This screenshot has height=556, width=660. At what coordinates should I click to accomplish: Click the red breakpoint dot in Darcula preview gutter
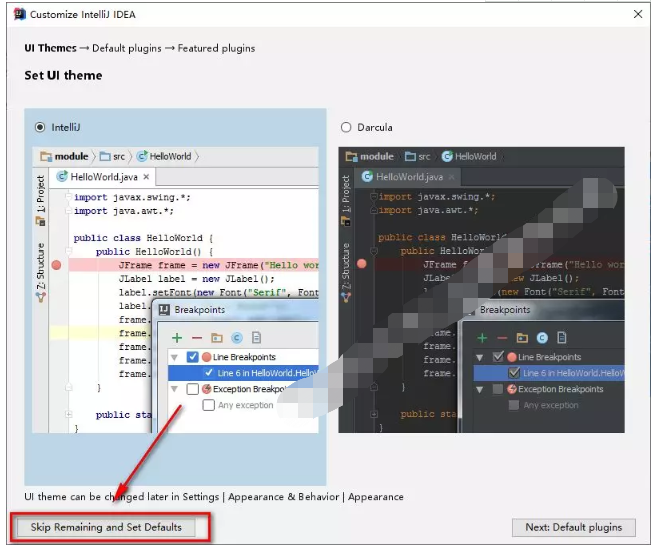362,264
